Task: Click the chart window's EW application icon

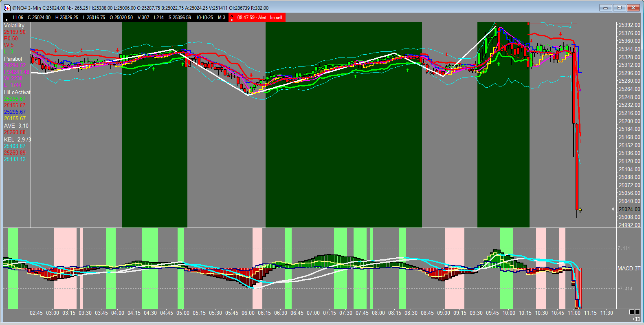Action: pyautogui.click(x=7, y=8)
